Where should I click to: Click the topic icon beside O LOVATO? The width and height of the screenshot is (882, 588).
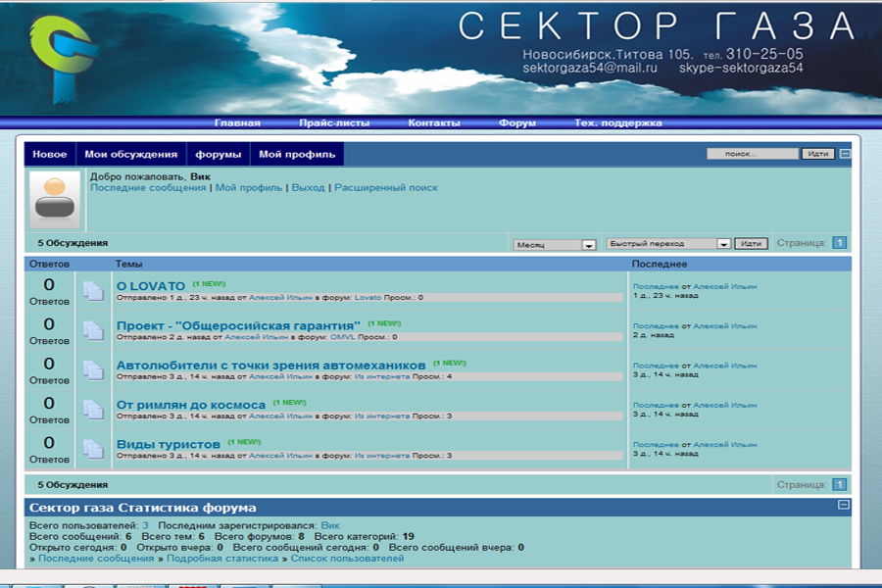(93, 292)
